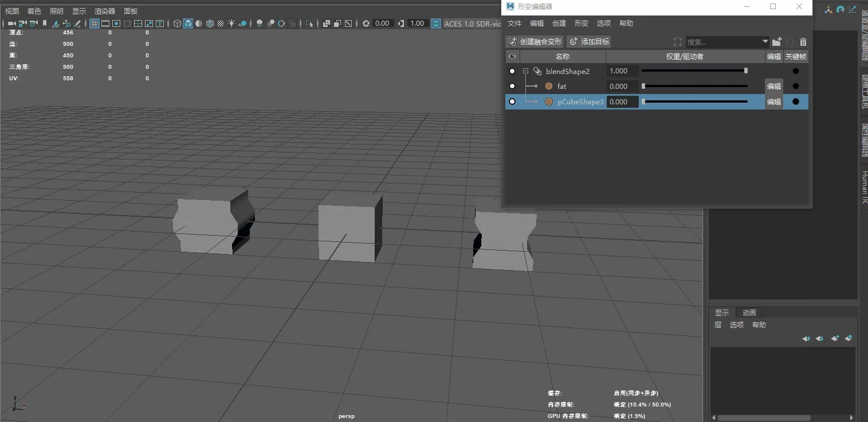The height and width of the screenshot is (422, 868).
Task: Create new layer from selected objects icon
Action: pyautogui.click(x=848, y=338)
